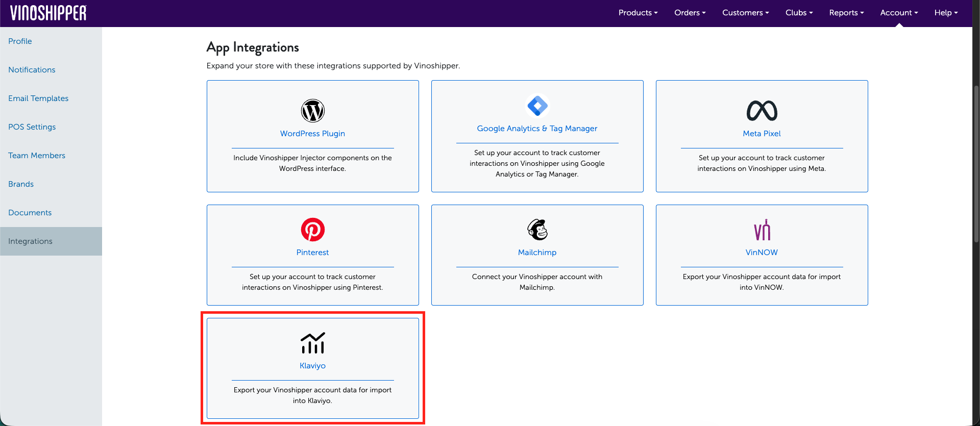Open the Mailchimp integration link
Screen dimensions: 980x426
tap(537, 253)
